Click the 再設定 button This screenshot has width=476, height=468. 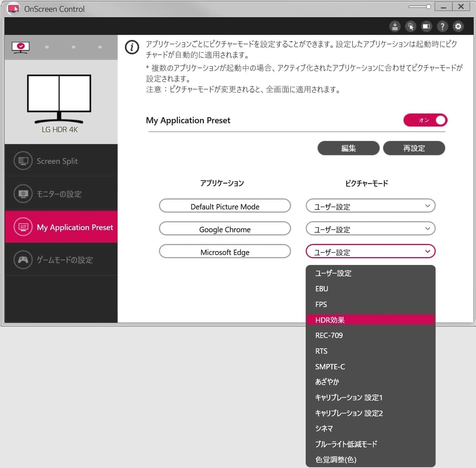pyautogui.click(x=414, y=148)
